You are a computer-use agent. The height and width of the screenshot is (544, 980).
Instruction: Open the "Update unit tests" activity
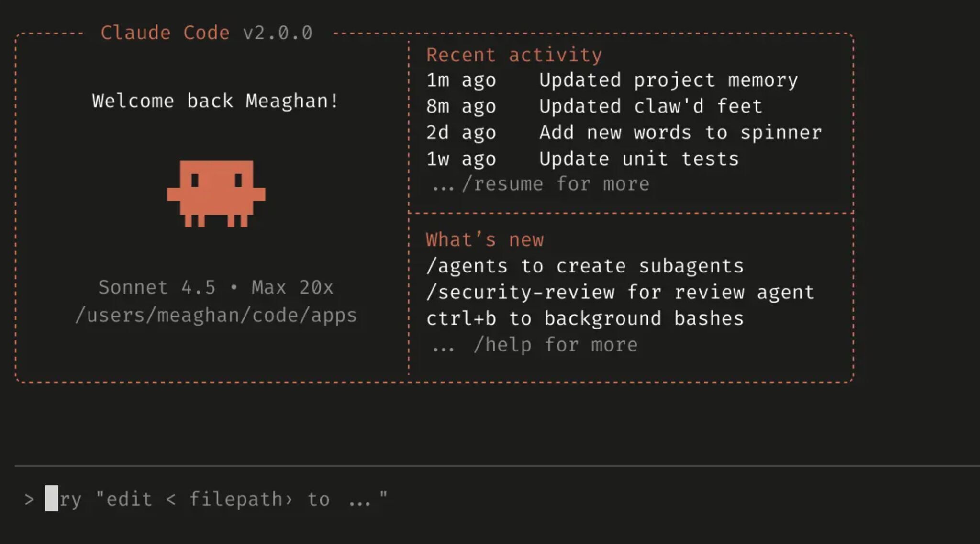[582, 159]
